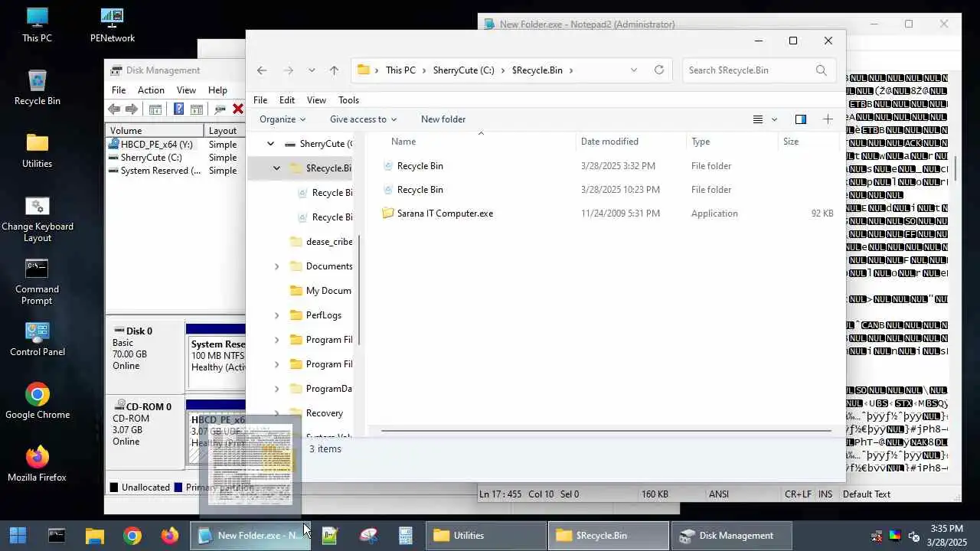
Task: Click the Windows Start button
Action: point(18,536)
